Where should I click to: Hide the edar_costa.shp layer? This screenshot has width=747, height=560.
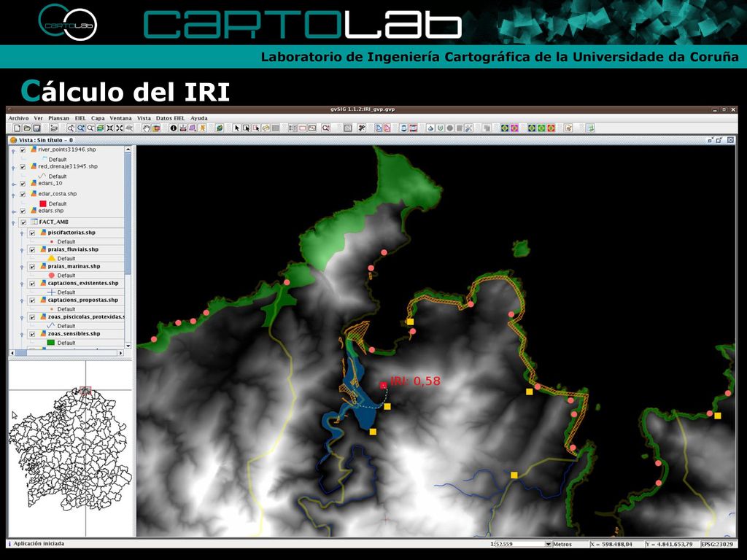(23, 194)
